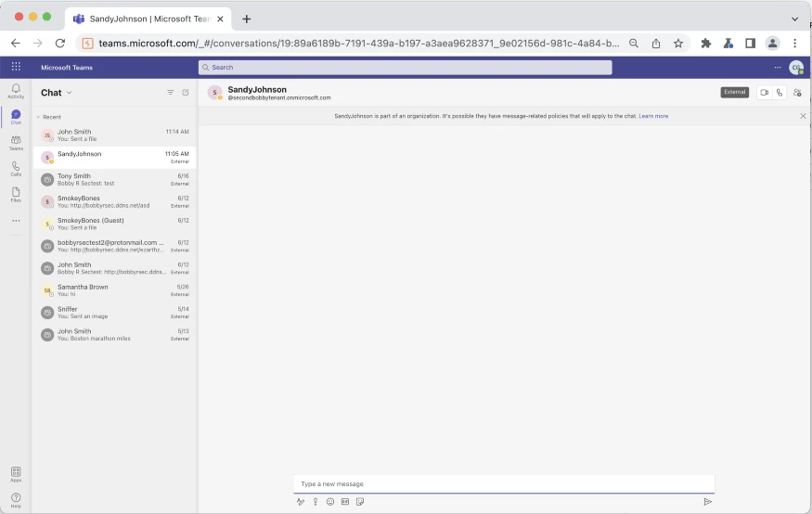Screen dimensions: 812x514
Task: Open the GIF picker in the compose toolbar
Action: (344, 501)
